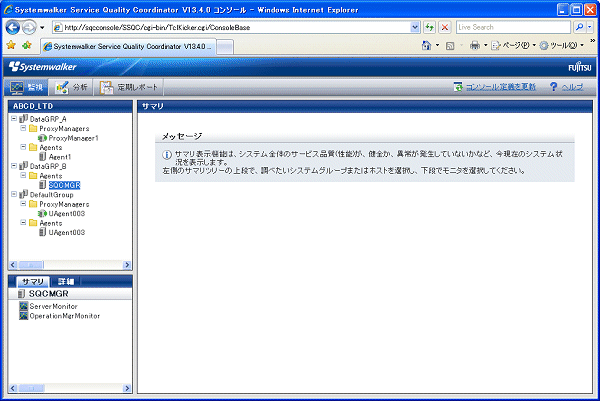Click the ProxyManagers folder icon under DataGRP_A

[33, 128]
